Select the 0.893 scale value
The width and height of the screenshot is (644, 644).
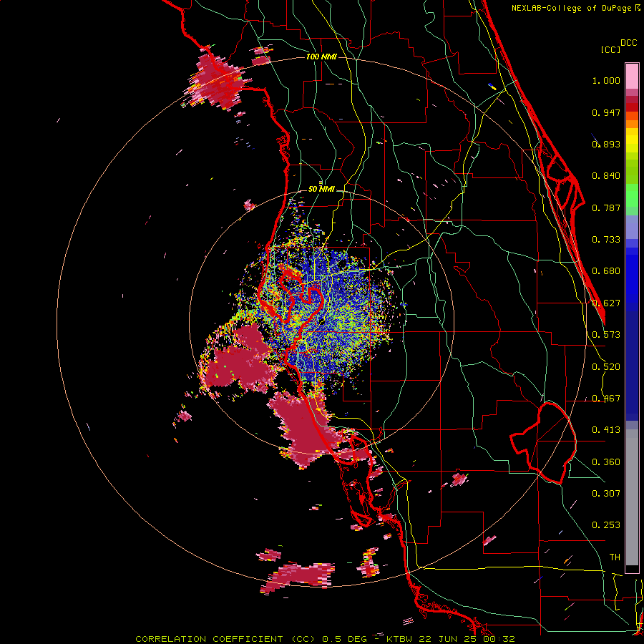click(x=606, y=144)
